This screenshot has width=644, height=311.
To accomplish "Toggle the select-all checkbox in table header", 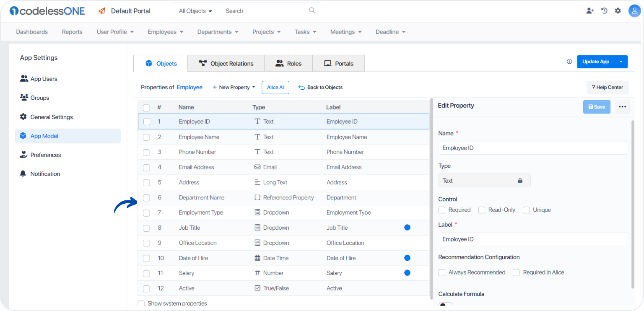I will point(146,108).
